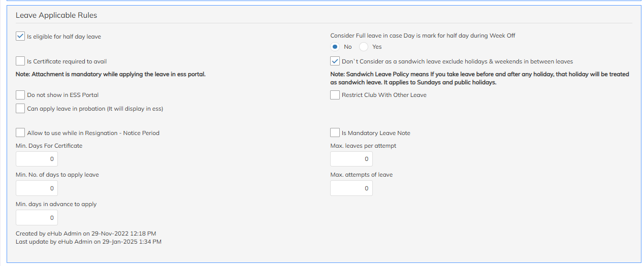The height and width of the screenshot is (266, 644).
Task: Enable 'Allow to use while in Resignation' checkbox
Action: pyautogui.click(x=20, y=133)
